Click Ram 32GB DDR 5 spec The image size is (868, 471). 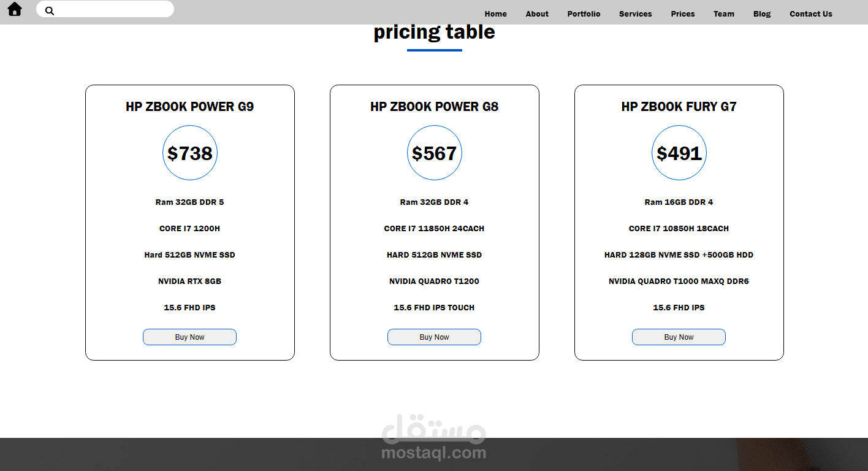pos(190,202)
